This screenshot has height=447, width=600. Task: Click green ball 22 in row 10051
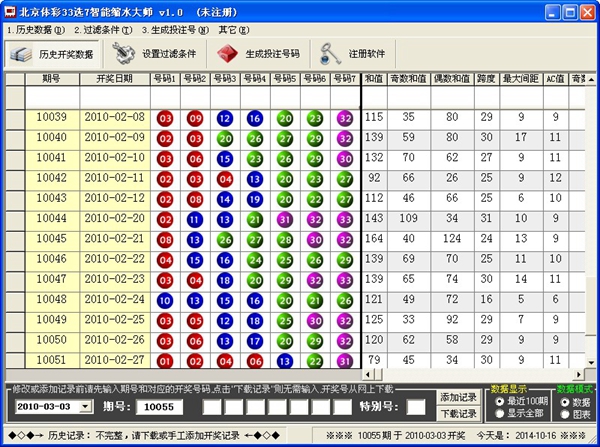pos(315,361)
